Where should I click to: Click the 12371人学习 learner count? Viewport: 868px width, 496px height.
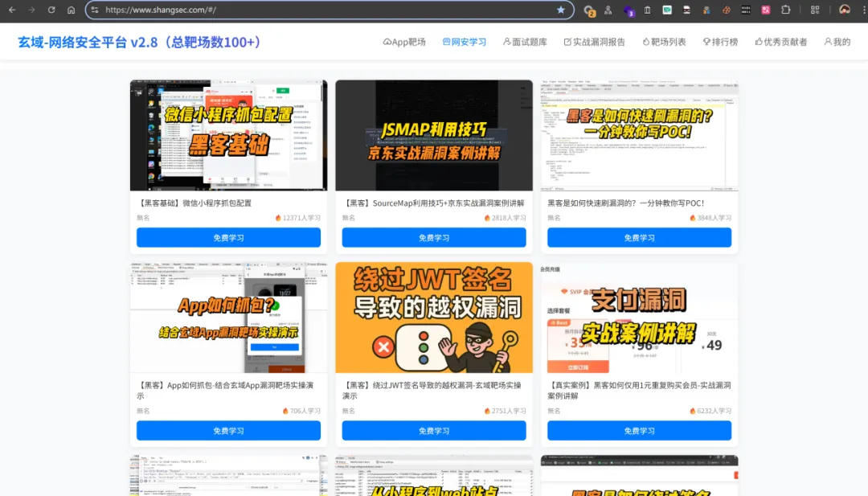[298, 218]
